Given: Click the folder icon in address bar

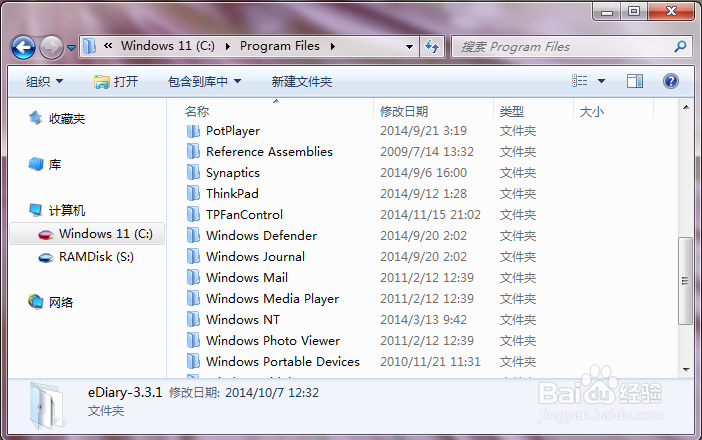Looking at the screenshot, I should click(90, 46).
